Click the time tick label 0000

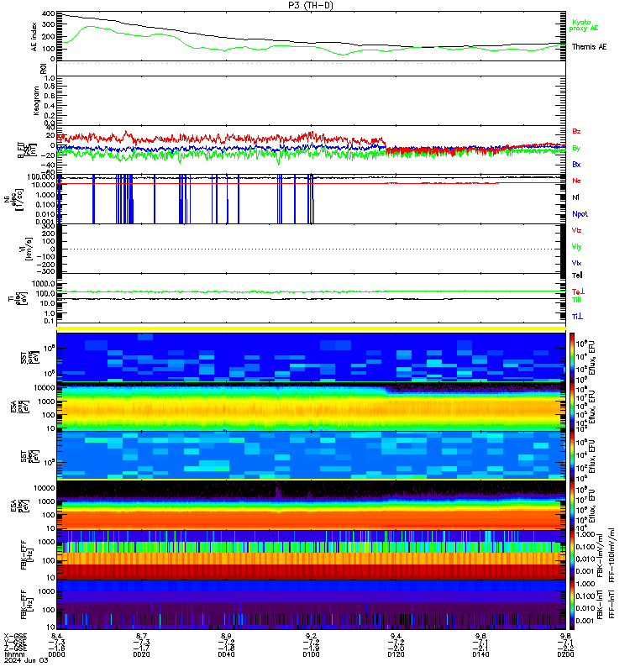56,654
